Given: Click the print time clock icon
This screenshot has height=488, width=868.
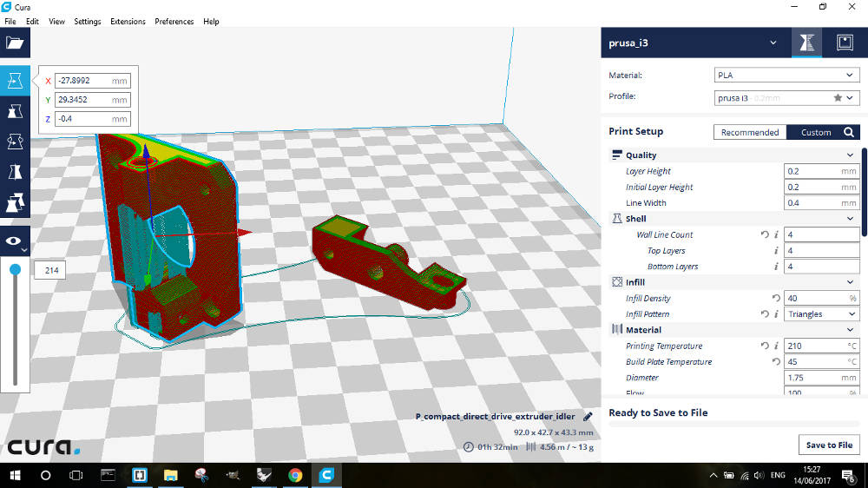Looking at the screenshot, I should tap(469, 447).
